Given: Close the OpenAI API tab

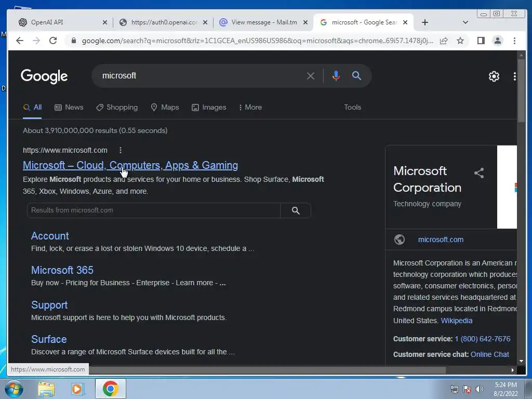Looking at the screenshot, I should click(104, 22).
